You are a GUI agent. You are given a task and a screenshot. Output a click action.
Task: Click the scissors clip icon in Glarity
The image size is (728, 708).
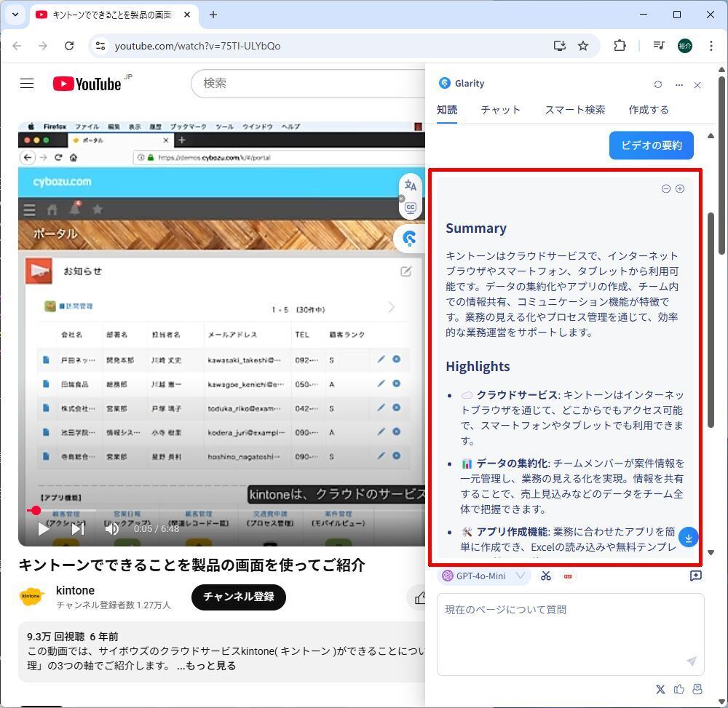(545, 576)
